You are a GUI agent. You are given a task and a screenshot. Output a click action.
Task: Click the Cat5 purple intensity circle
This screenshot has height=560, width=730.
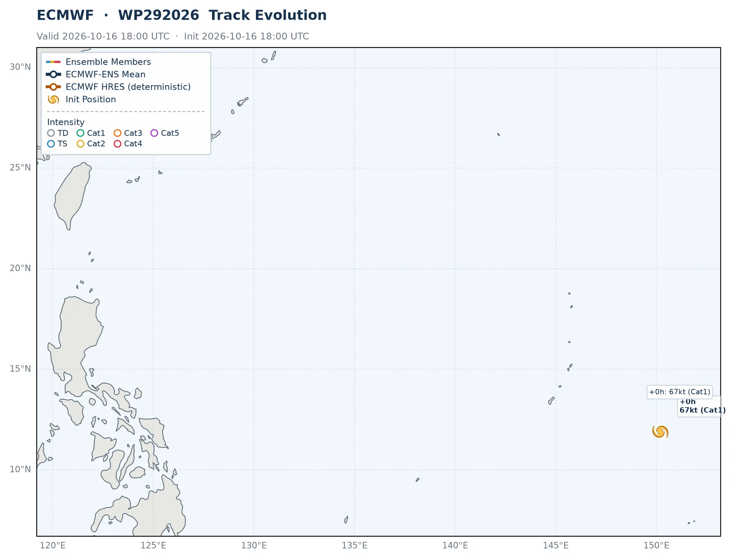[x=154, y=133]
